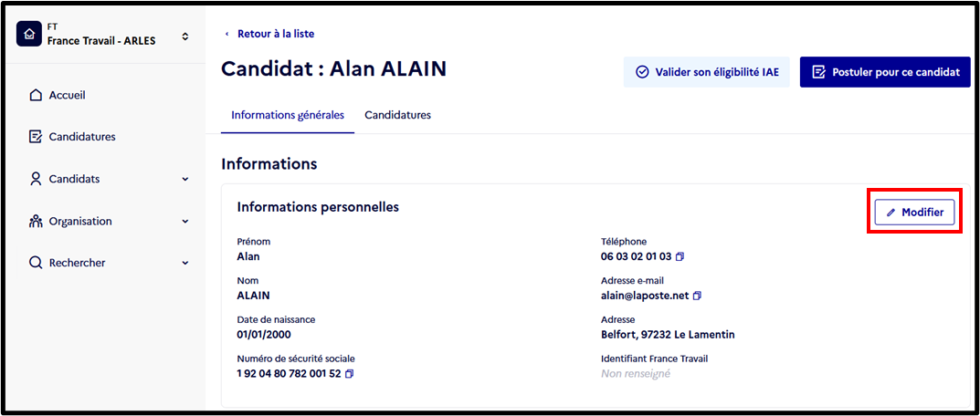Click Valider son éligibilité IAE
Image resolution: width=980 pixels, height=416 pixels.
click(x=707, y=72)
